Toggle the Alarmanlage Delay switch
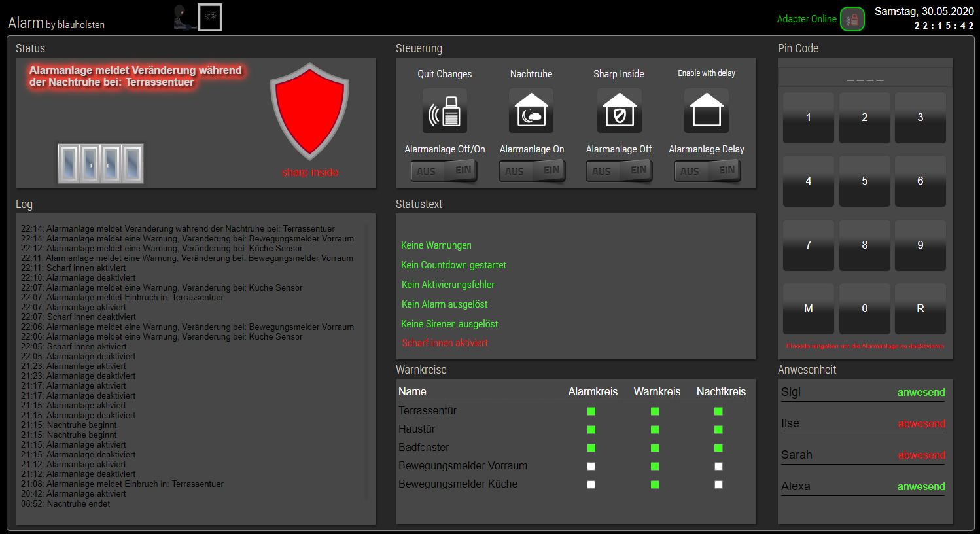980x534 pixels. click(708, 171)
